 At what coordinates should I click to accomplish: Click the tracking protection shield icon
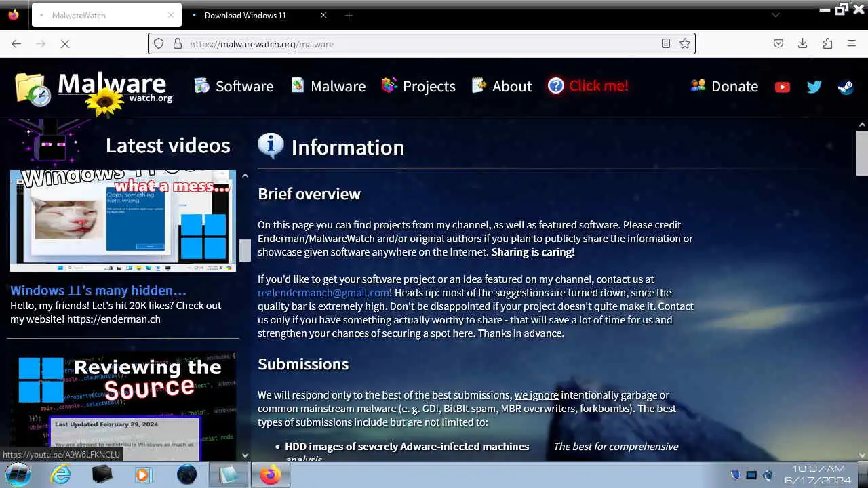click(159, 43)
